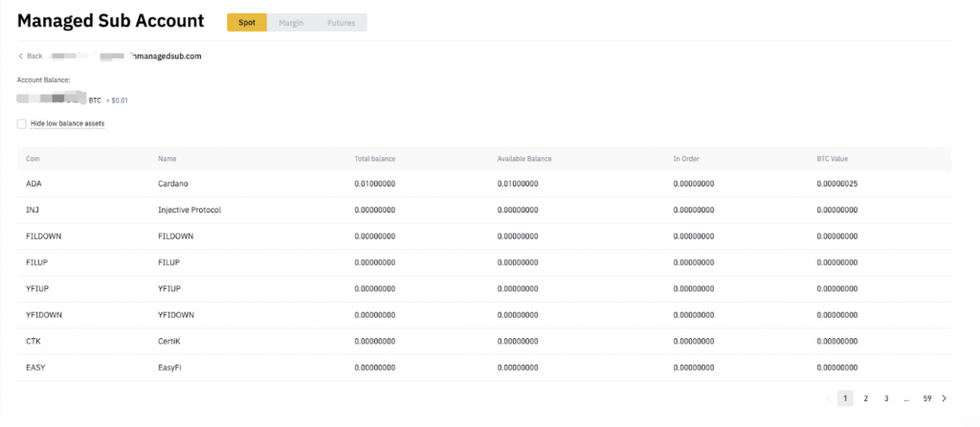Click the BTC Value column header
Screen dimensions: 980x427
[x=832, y=159]
